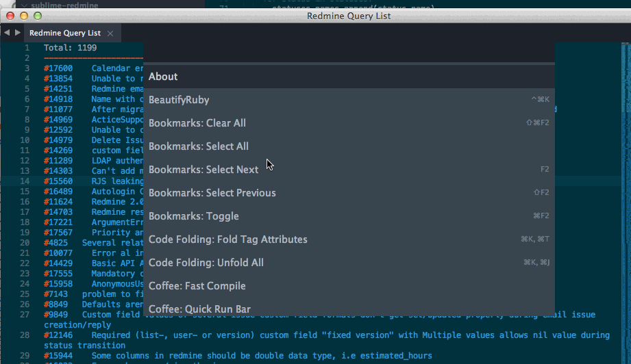
Task: Click issue number #9849
Action: pyautogui.click(x=56, y=315)
